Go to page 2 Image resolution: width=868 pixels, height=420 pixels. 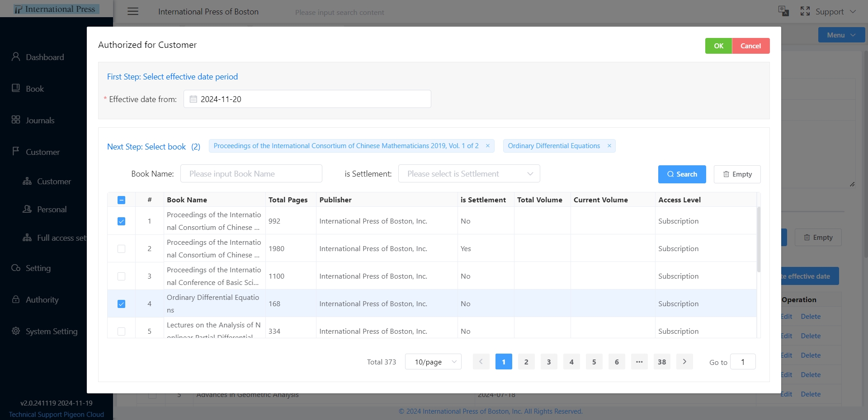click(x=526, y=362)
